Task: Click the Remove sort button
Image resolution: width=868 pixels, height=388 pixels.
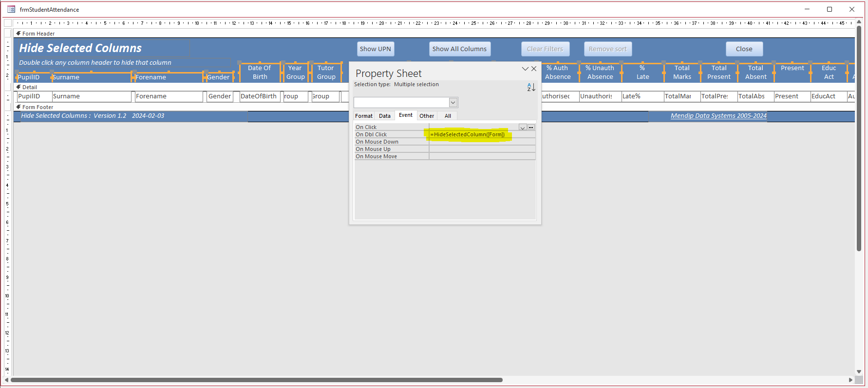Action: click(608, 49)
